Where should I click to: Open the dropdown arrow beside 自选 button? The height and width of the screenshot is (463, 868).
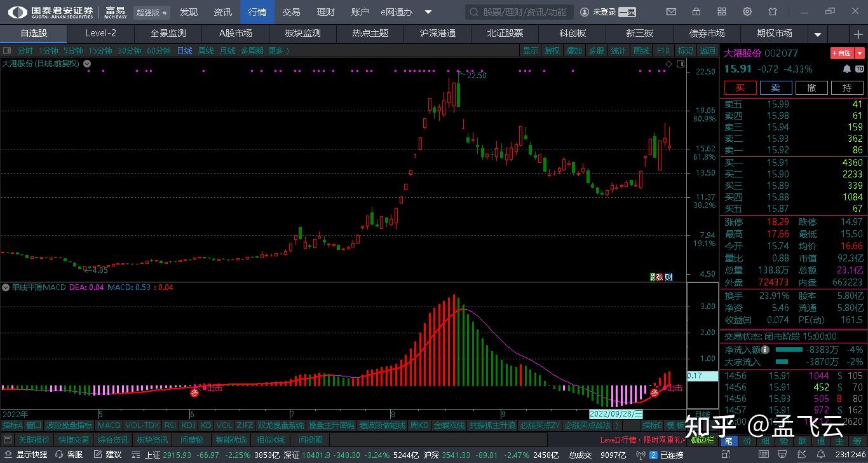(x=860, y=53)
